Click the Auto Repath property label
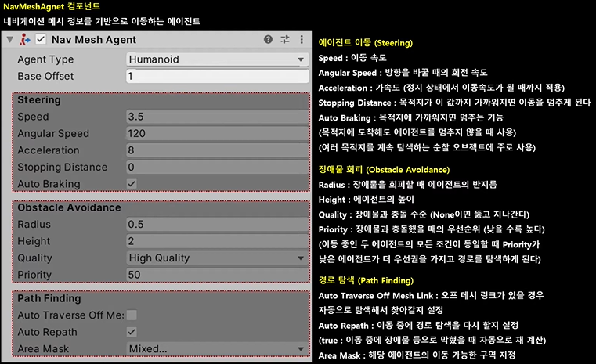This screenshot has height=364, width=596. pos(47,332)
